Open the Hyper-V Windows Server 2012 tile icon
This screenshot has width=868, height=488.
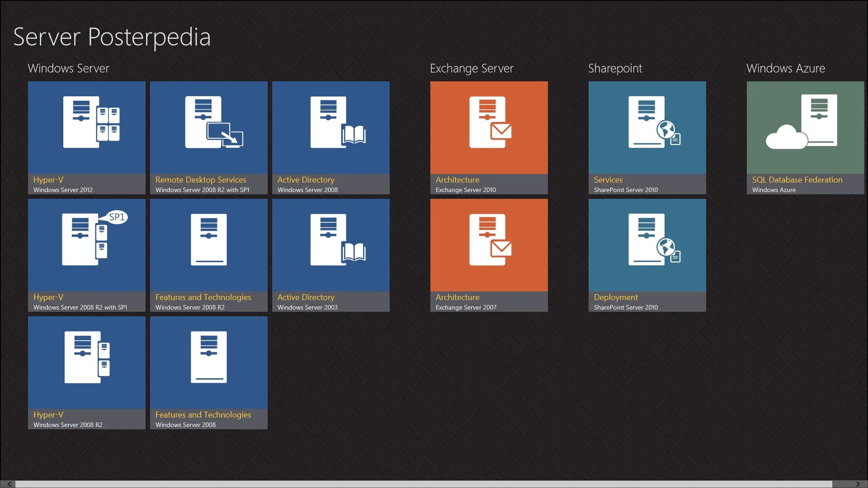pos(91,122)
